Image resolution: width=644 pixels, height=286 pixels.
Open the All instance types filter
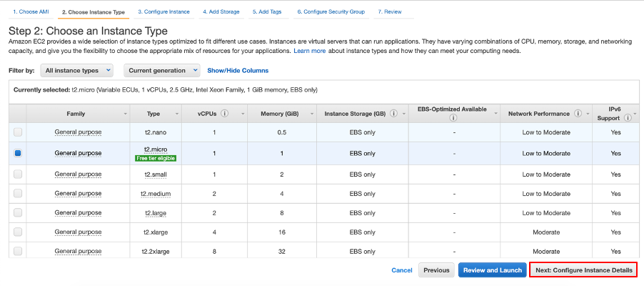(78, 70)
